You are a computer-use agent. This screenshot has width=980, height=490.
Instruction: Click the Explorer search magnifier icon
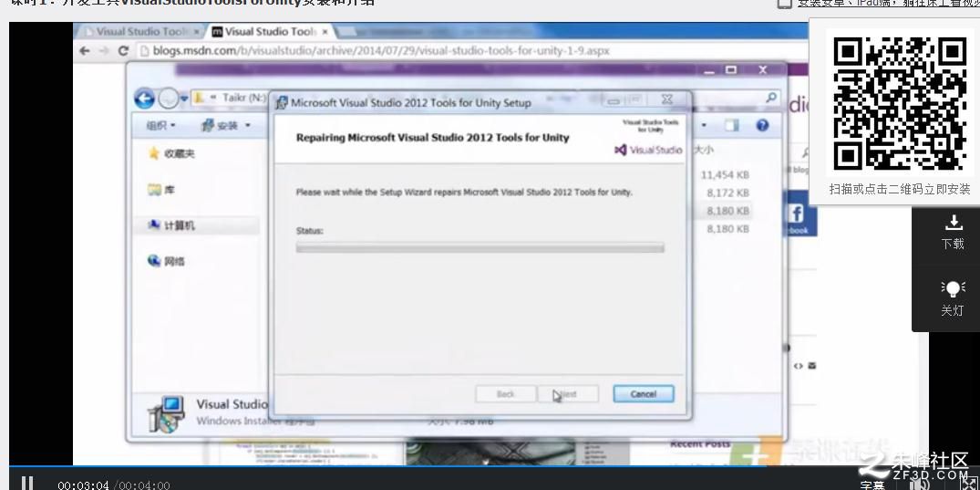[771, 98]
